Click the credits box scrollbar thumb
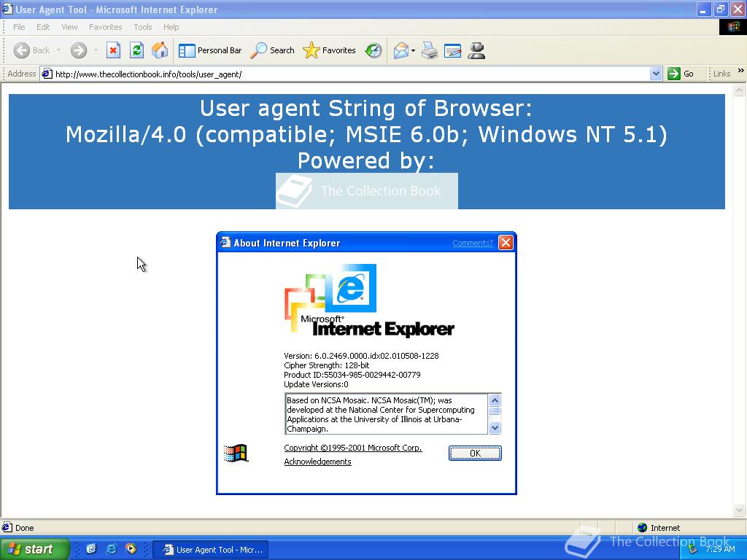This screenshot has height=560, width=747. (x=495, y=411)
